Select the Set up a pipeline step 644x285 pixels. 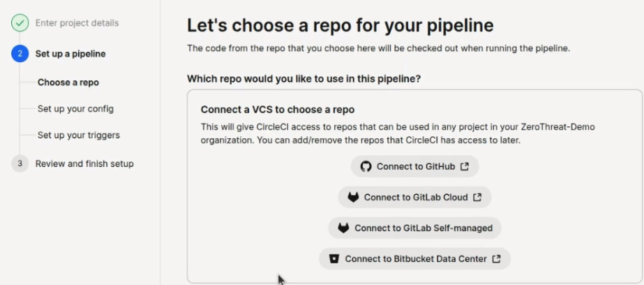pos(70,54)
